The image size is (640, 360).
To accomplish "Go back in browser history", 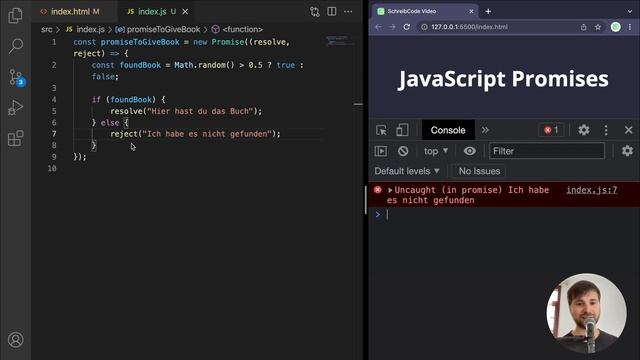I will [x=378, y=27].
